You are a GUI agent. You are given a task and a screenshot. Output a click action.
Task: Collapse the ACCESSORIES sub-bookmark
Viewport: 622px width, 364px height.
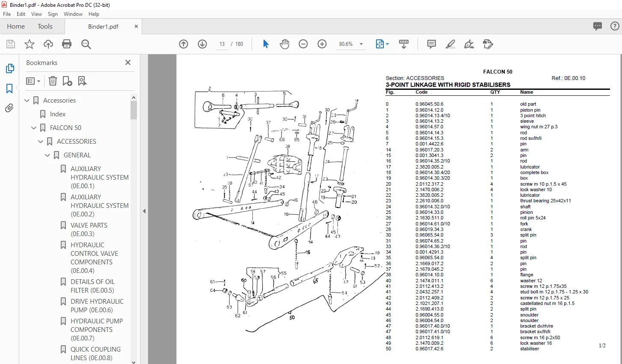(41, 142)
